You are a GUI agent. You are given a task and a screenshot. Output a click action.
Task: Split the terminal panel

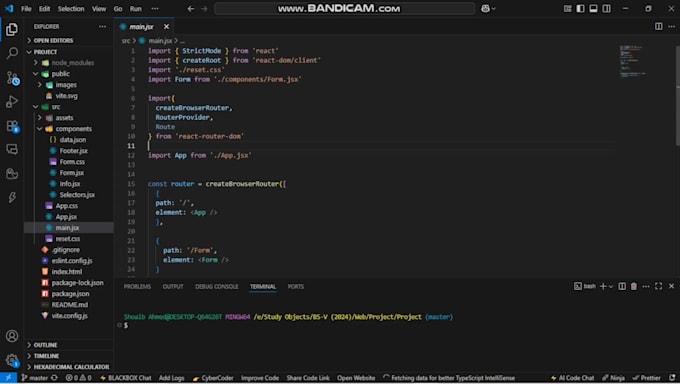(622, 286)
